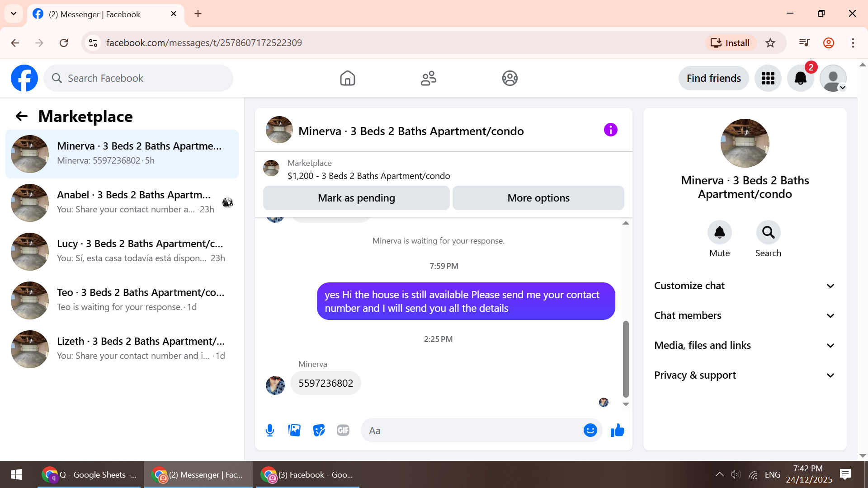Mute this conversation
The width and height of the screenshot is (868, 488).
[x=719, y=233]
